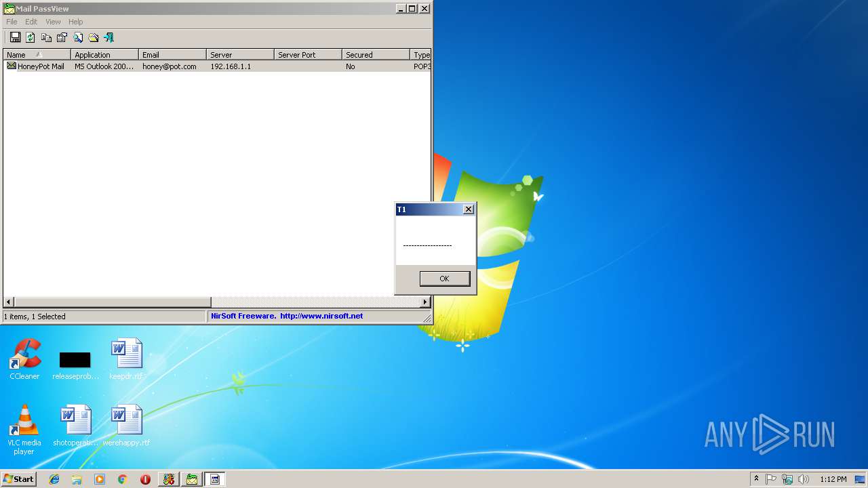Click the network tray icon
This screenshot has height=488, width=868.
(787, 479)
